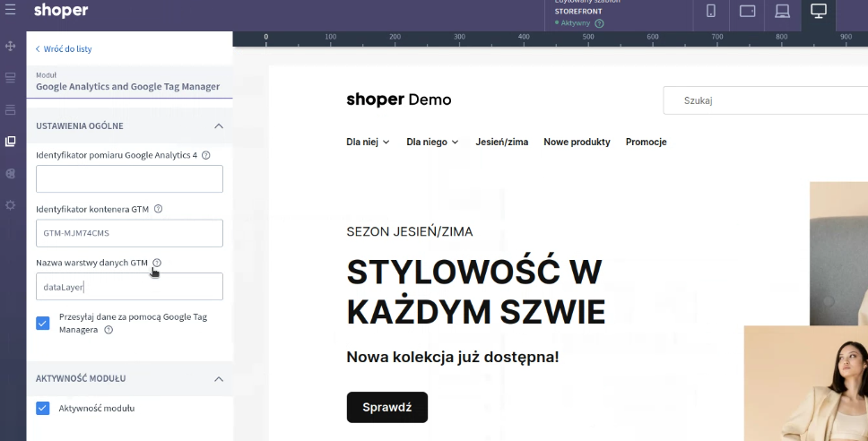Screen dimensions: 868x441
Task: Toggle Przesyłaj dane za pomocą Google Tag Managera checkbox
Action: point(43,324)
